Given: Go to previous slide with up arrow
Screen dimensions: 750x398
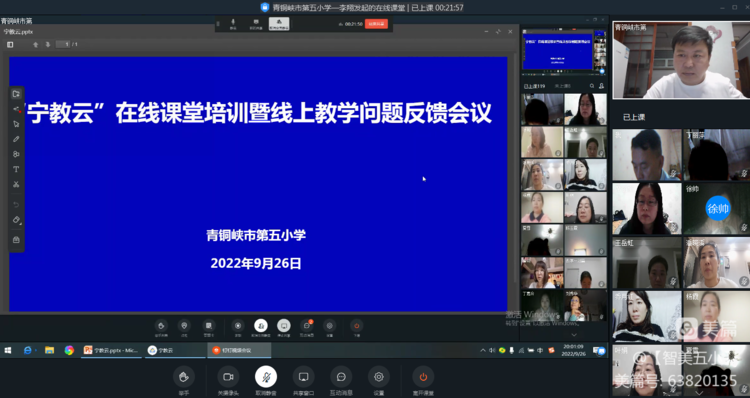Looking at the screenshot, I should tap(35, 44).
